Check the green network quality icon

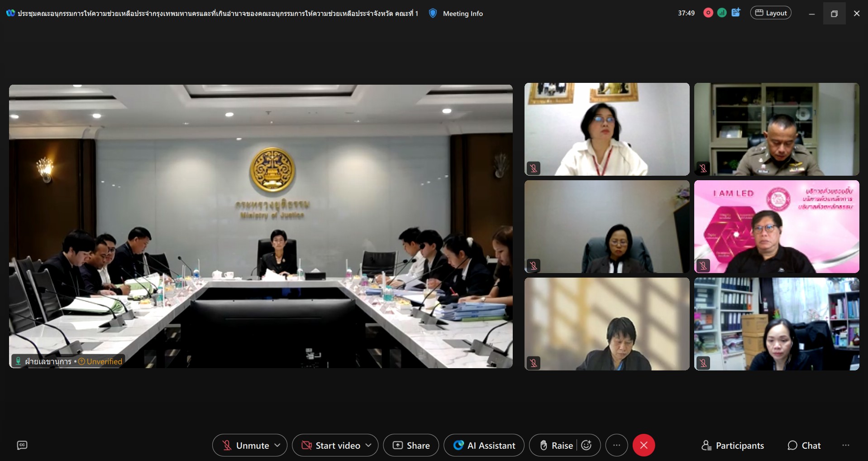(x=722, y=13)
